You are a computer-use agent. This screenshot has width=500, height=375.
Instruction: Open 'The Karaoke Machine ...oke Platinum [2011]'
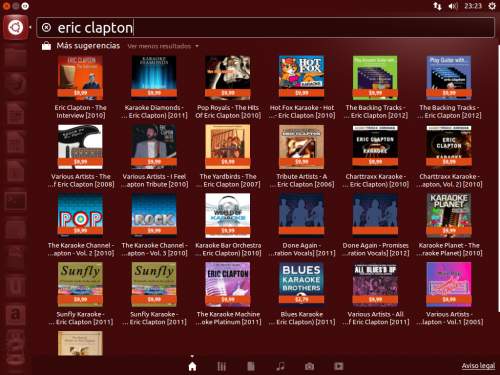point(228,294)
